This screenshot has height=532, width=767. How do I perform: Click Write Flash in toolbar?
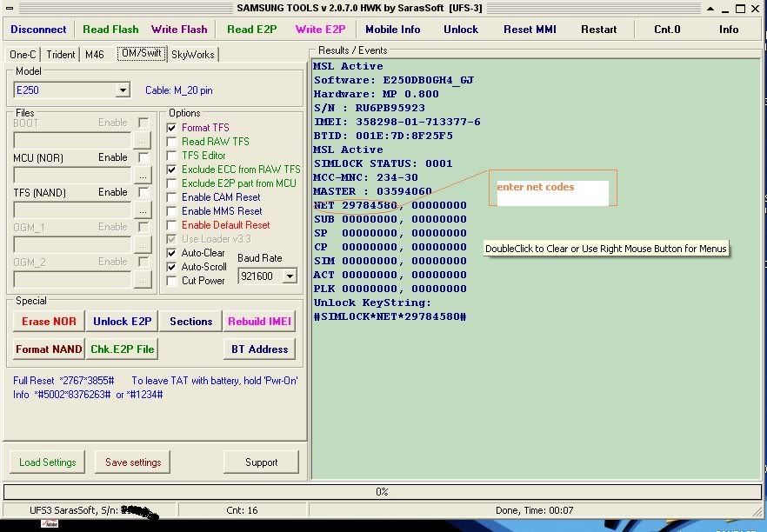(x=179, y=30)
